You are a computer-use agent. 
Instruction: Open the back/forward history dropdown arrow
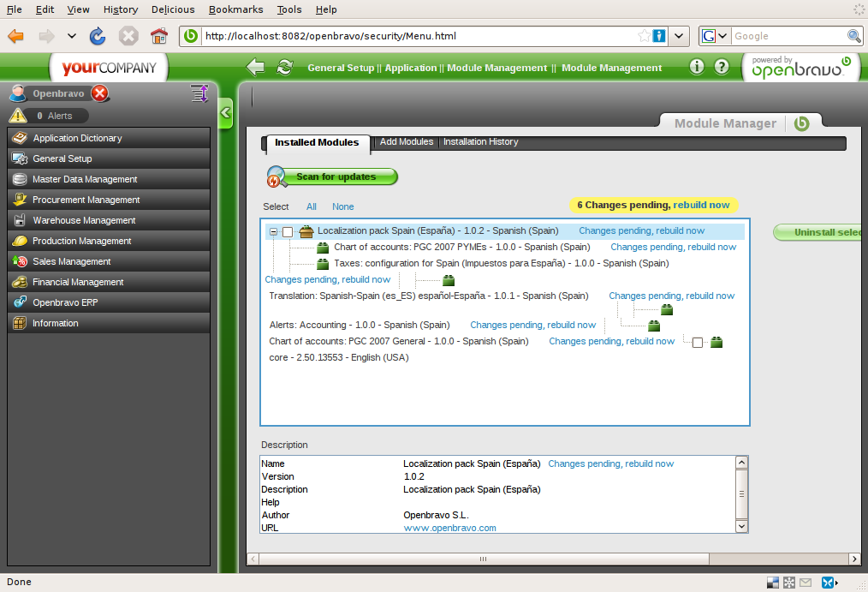pyautogui.click(x=71, y=37)
